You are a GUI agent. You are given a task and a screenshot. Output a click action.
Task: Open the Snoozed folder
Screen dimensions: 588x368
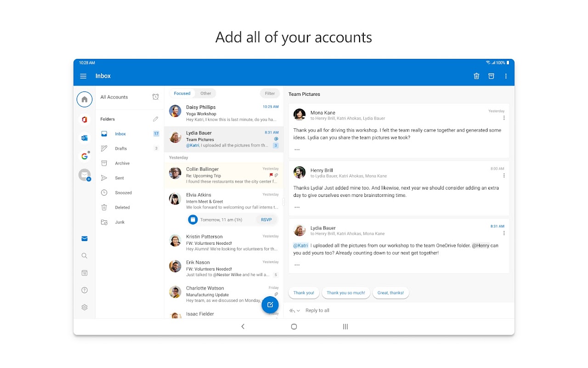tap(130, 193)
